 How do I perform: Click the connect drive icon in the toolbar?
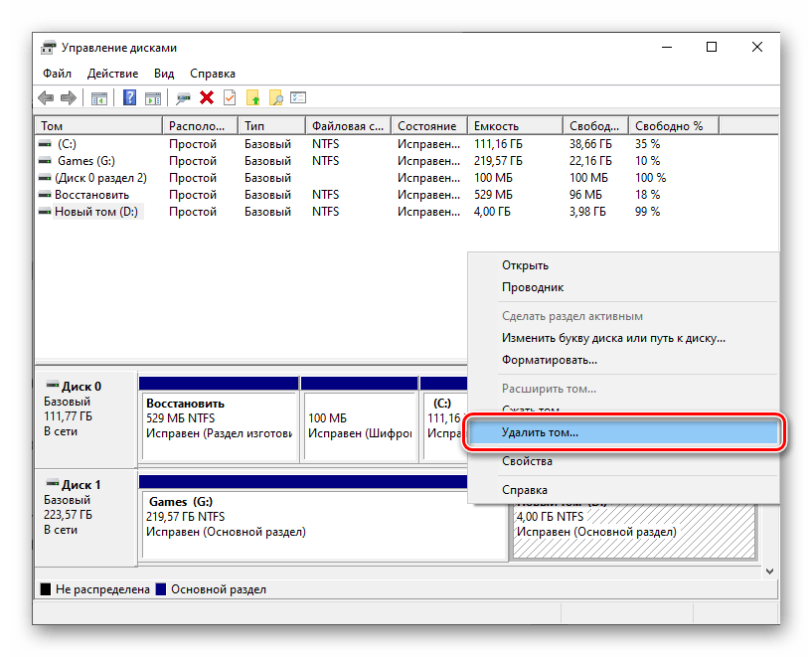click(183, 97)
